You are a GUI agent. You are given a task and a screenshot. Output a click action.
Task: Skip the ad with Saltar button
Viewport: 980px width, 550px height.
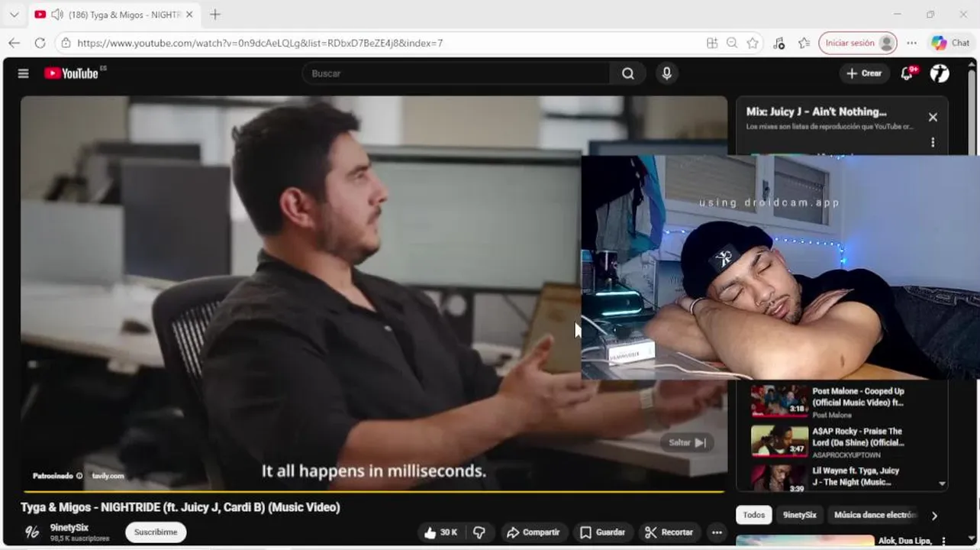pyautogui.click(x=687, y=442)
